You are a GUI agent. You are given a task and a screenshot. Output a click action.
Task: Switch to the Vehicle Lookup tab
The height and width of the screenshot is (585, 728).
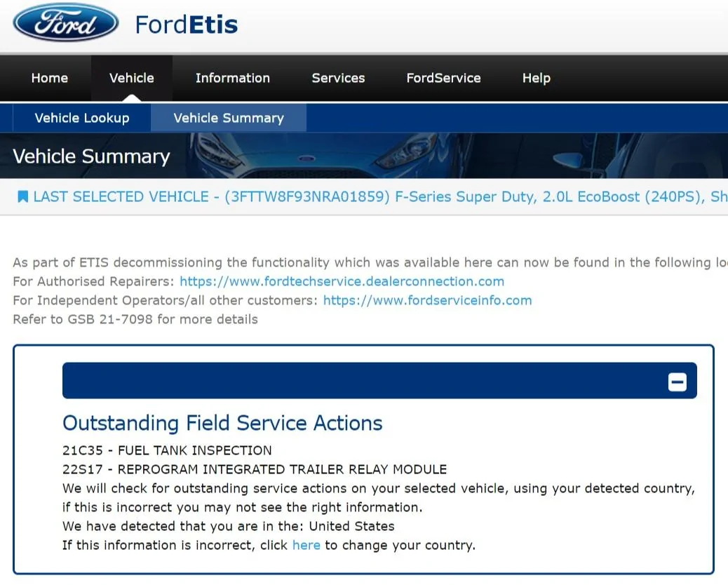coord(82,118)
